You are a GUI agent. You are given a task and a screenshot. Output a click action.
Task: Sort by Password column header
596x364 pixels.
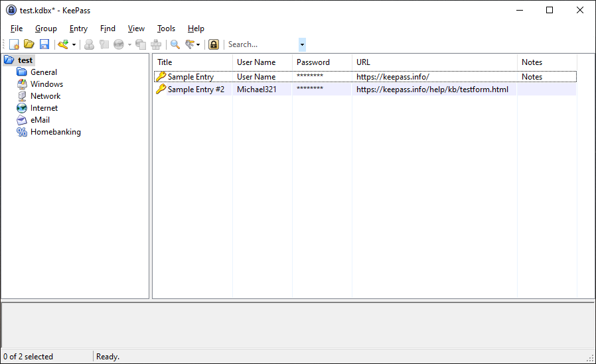[x=322, y=62]
